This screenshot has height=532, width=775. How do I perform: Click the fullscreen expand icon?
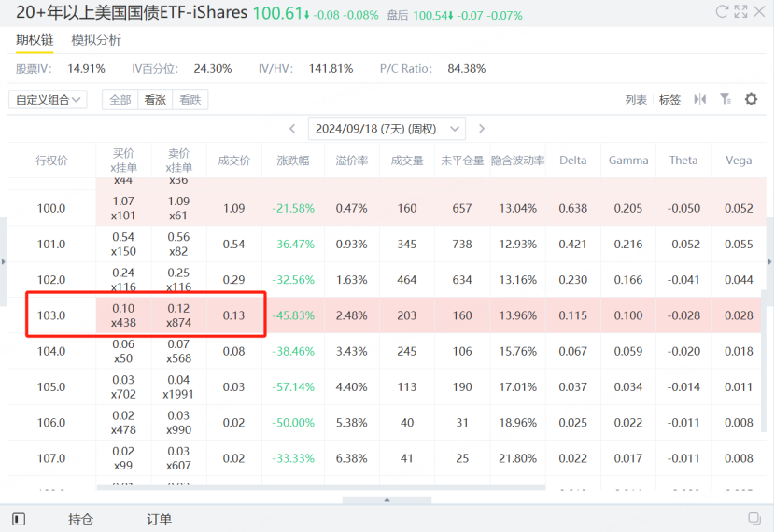tap(740, 11)
